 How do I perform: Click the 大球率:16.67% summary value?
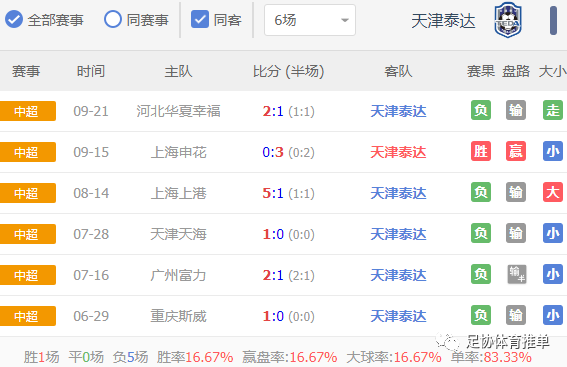click(x=394, y=357)
